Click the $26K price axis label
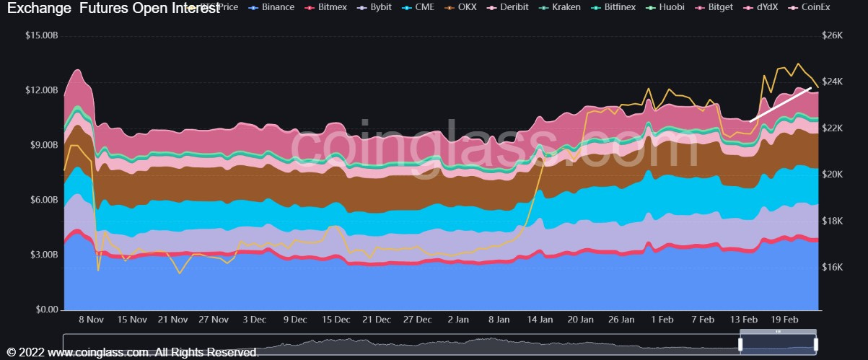This screenshot has height=360, width=868. click(x=832, y=35)
